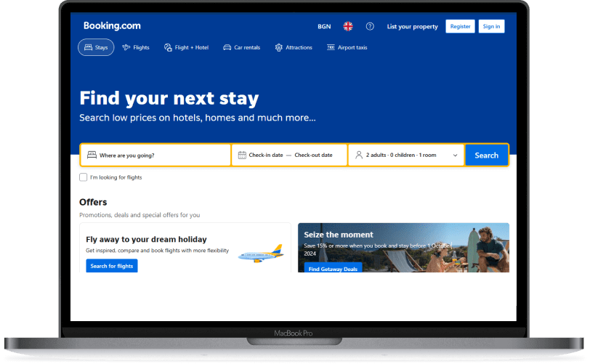The image size is (590, 364).
Task: Click the Booking.com logo
Action: tap(112, 25)
